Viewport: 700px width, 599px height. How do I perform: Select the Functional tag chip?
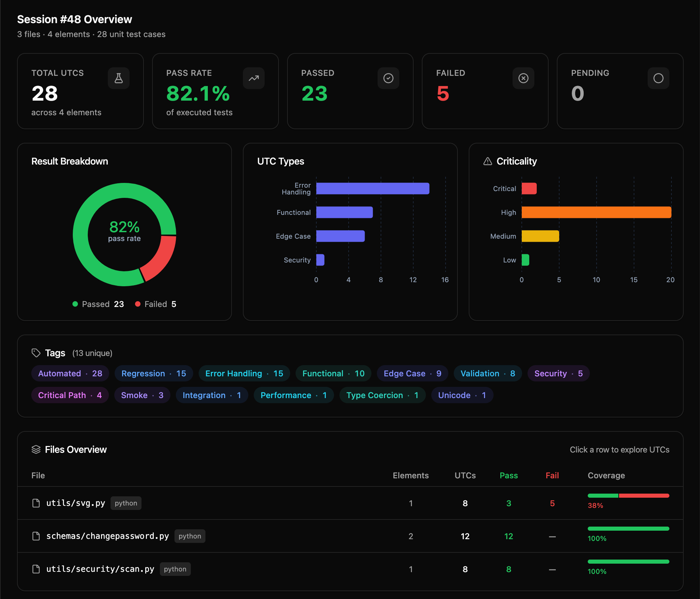333,373
